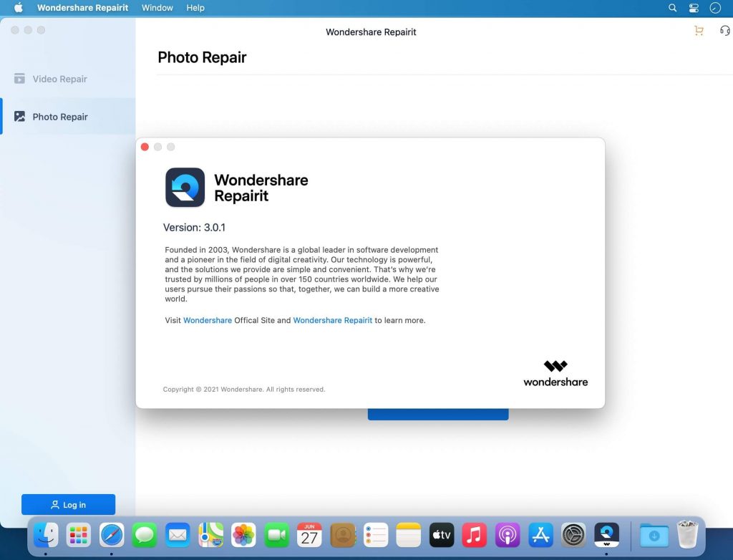Open the shopping cart purchase icon
Image resolution: width=733 pixels, height=560 pixels.
click(699, 31)
